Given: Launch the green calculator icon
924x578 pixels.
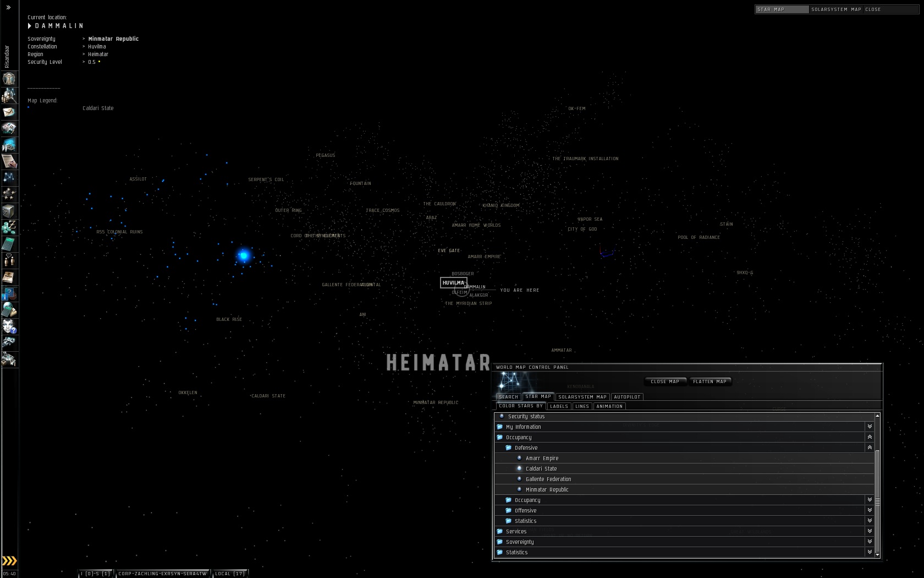Looking at the screenshot, I should point(9,244).
